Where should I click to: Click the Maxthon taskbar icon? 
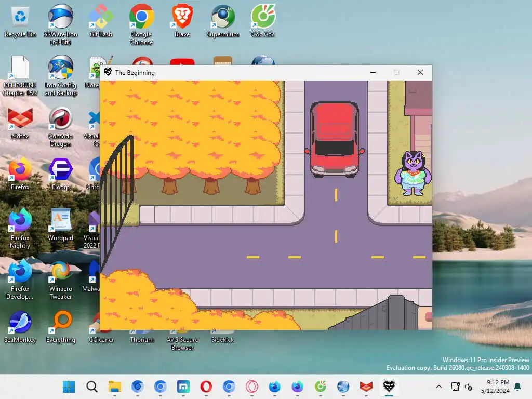(183, 387)
